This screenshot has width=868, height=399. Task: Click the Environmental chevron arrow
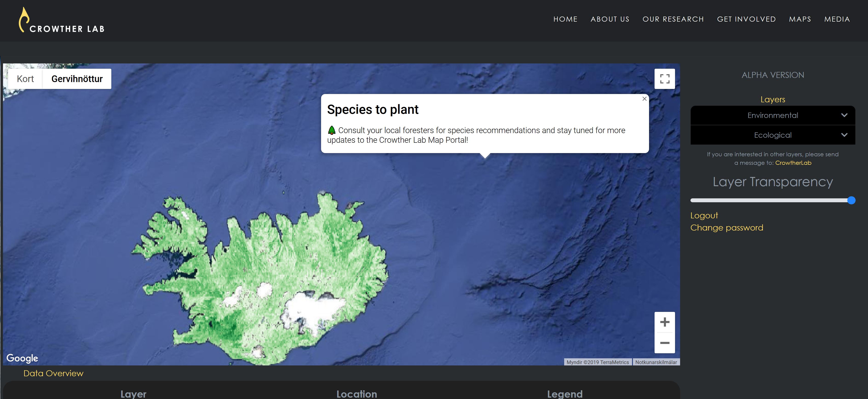click(844, 115)
